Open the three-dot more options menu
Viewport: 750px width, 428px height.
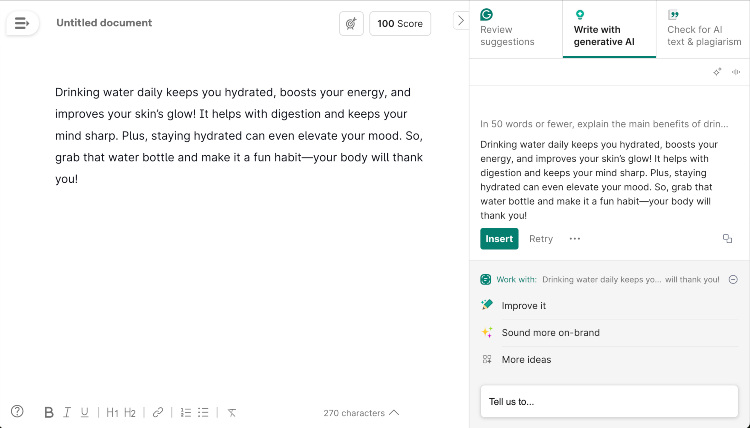pyautogui.click(x=574, y=239)
